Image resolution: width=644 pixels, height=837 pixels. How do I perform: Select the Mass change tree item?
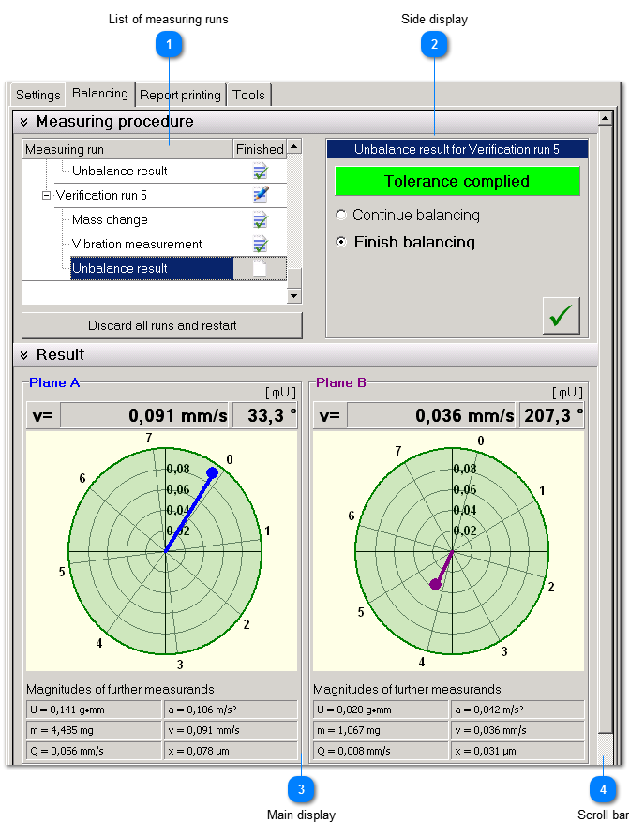tap(110, 220)
